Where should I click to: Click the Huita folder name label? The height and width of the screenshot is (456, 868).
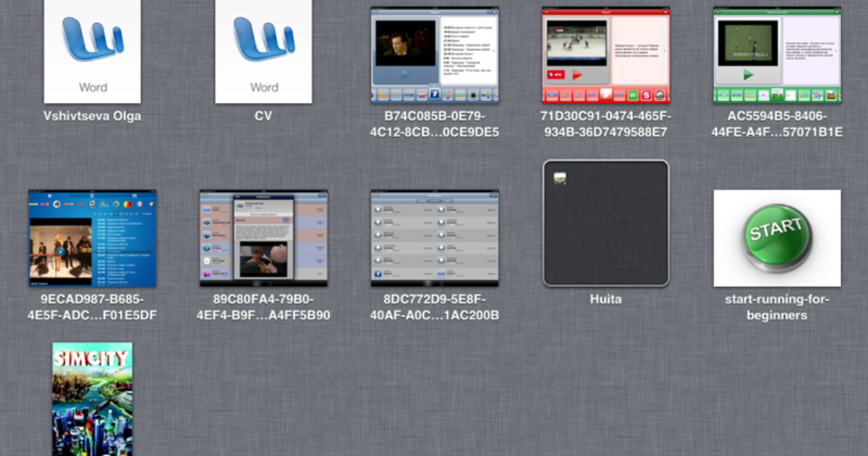coord(605,298)
